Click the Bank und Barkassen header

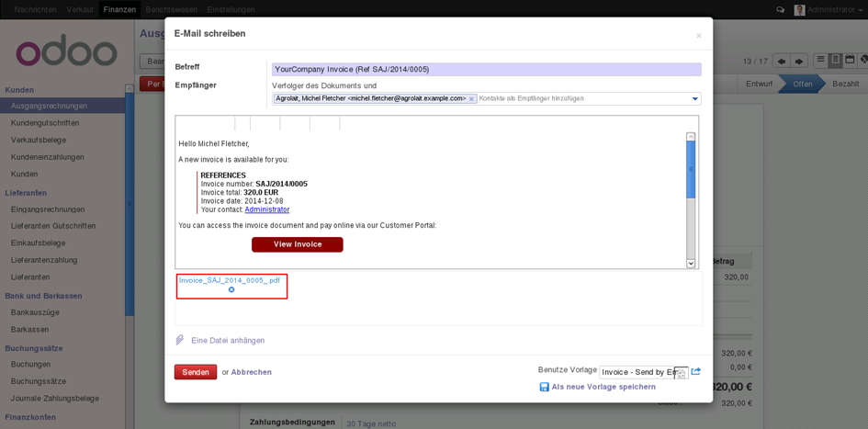tap(43, 296)
